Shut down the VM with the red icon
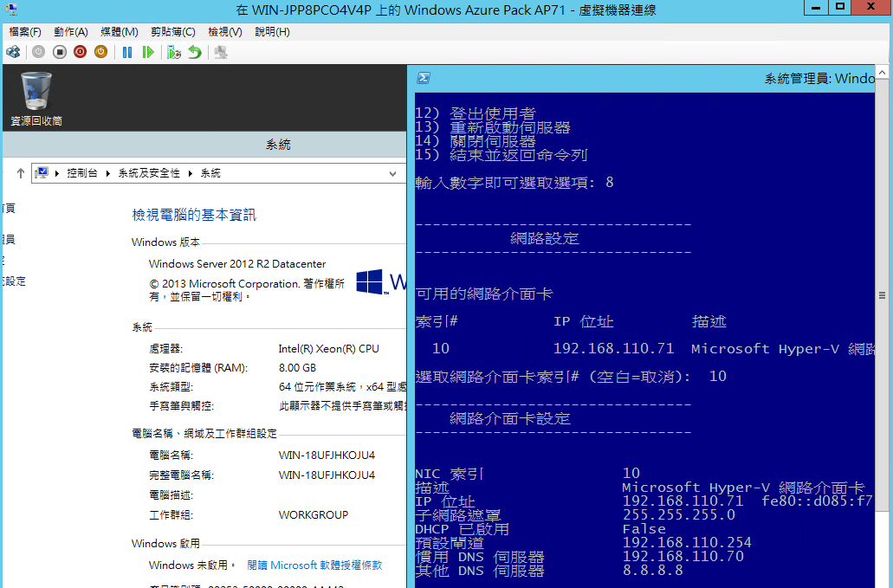The height and width of the screenshot is (588, 893). coord(81,52)
